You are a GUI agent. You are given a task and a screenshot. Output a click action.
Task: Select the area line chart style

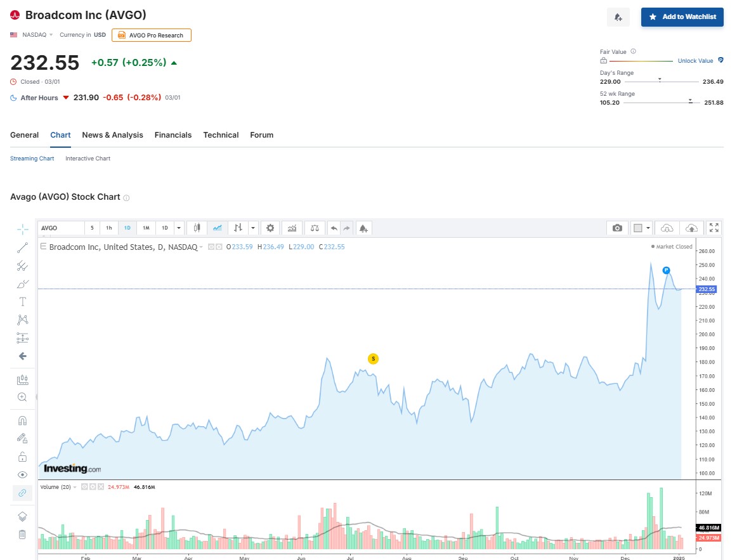coord(217,228)
